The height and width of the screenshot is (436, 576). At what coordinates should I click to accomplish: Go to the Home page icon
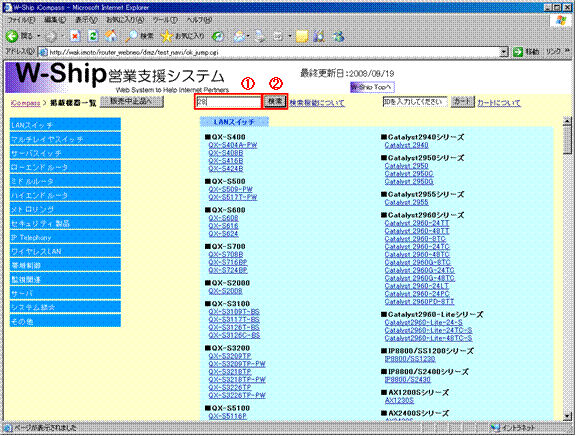click(x=111, y=36)
